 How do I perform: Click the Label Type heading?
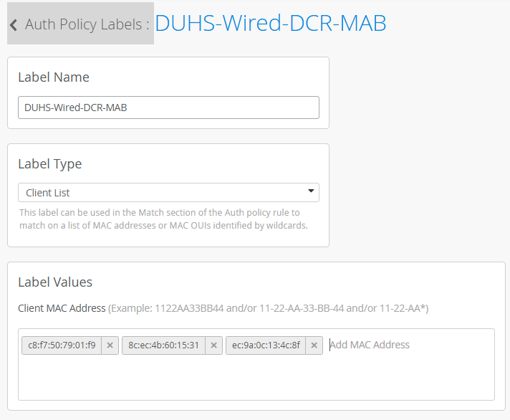[x=50, y=164]
